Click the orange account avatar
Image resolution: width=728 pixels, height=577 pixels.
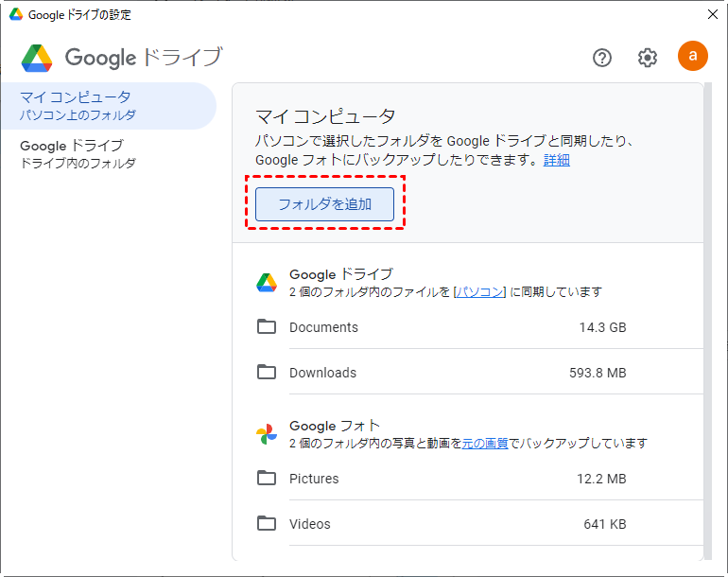[693, 56]
